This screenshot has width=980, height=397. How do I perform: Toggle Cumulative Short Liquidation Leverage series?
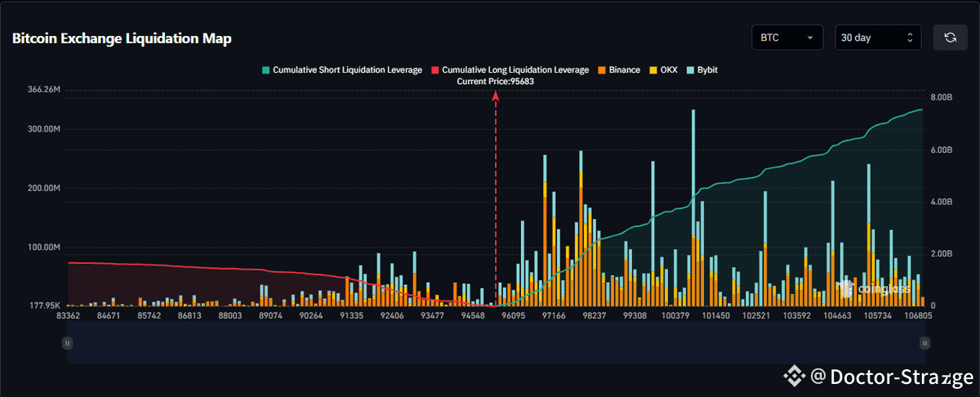point(341,70)
